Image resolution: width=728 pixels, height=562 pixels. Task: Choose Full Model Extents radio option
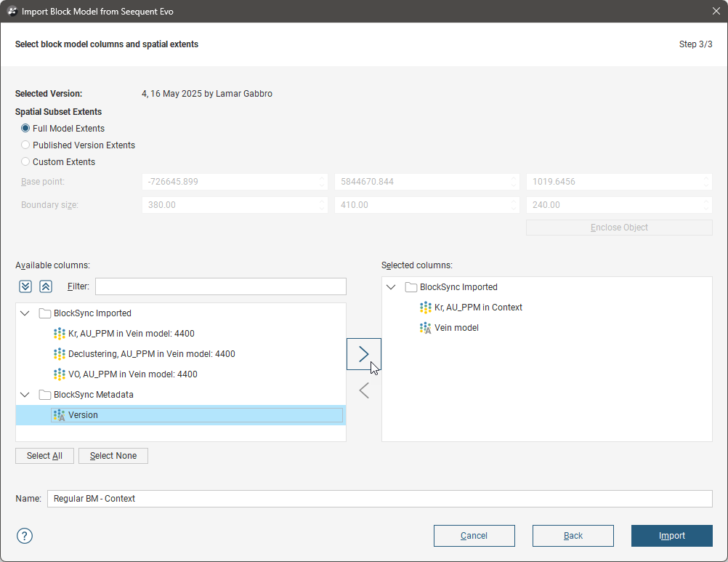click(26, 129)
